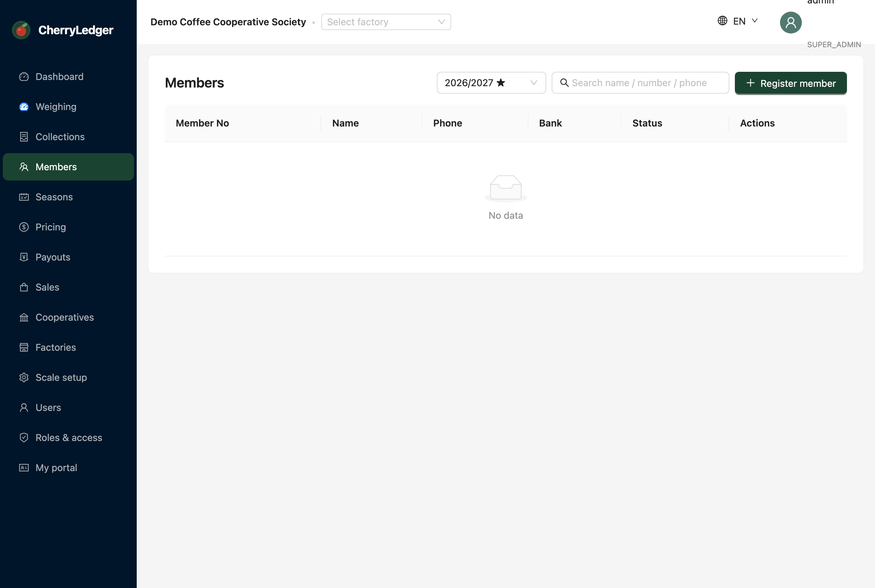Click the season selector chevron arrow
This screenshot has height=588, width=875.
[x=534, y=82]
